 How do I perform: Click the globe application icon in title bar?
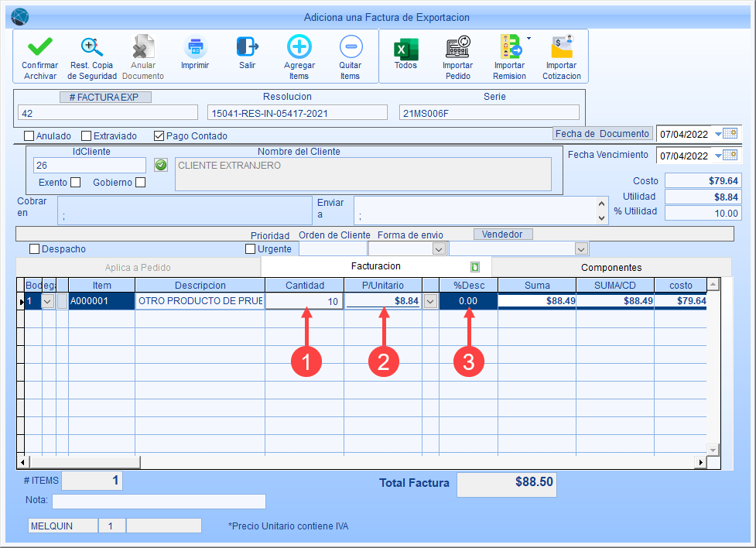coord(20,17)
